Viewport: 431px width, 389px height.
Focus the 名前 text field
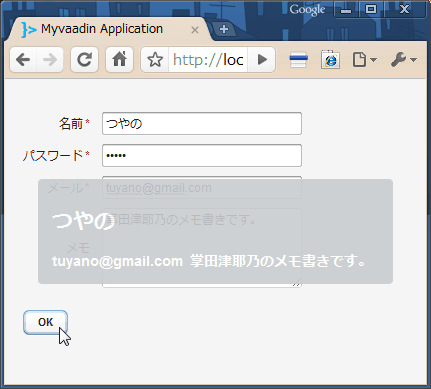[x=202, y=124]
